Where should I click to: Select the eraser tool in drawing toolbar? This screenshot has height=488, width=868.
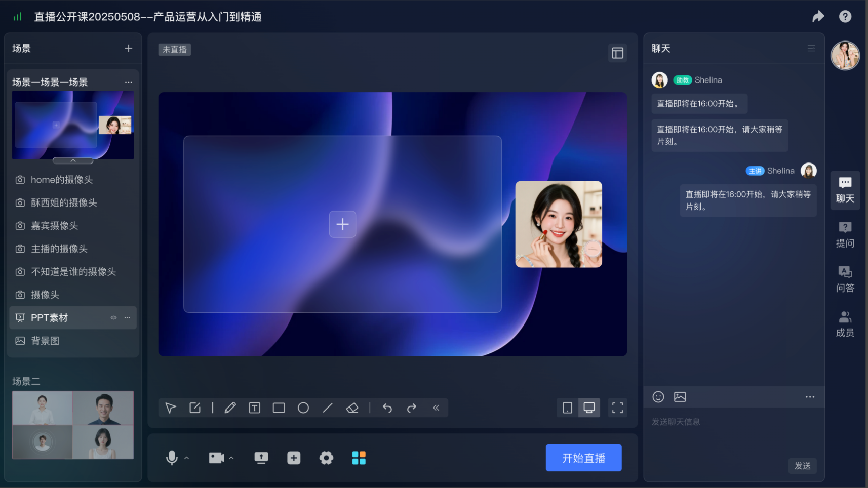tap(352, 408)
